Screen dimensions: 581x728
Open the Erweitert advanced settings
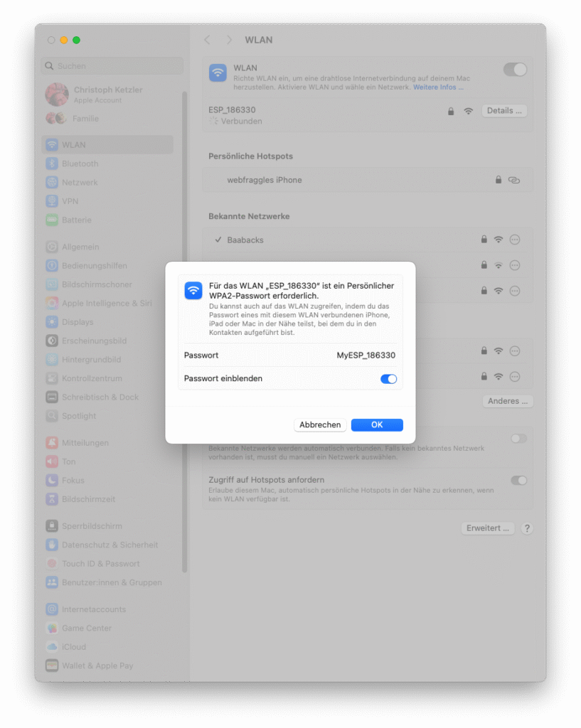(488, 528)
